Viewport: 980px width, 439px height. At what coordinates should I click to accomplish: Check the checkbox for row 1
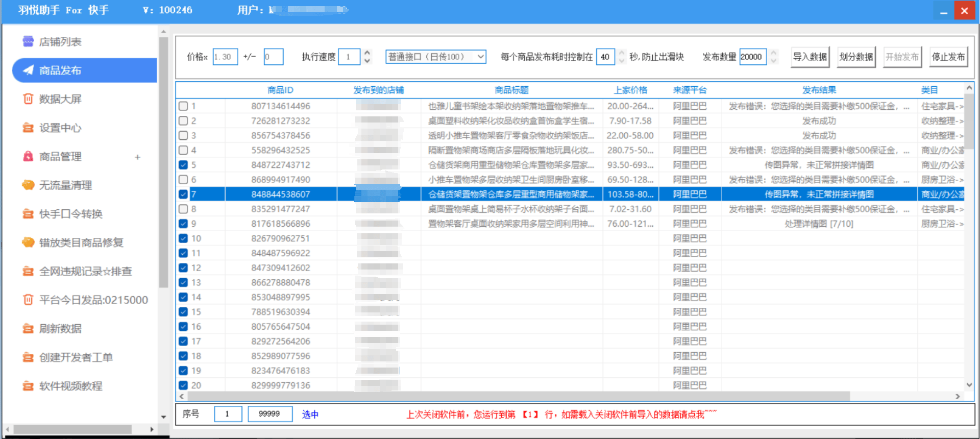tap(183, 106)
